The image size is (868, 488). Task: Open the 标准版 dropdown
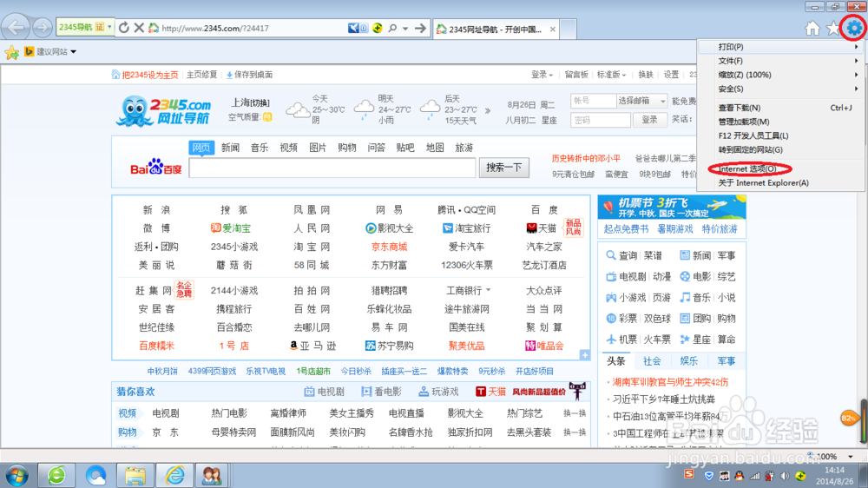(x=611, y=75)
